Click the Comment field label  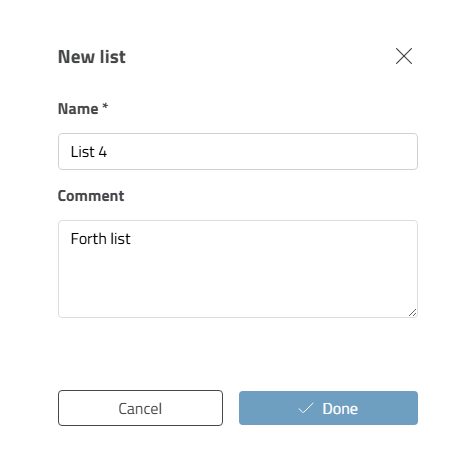tap(91, 196)
